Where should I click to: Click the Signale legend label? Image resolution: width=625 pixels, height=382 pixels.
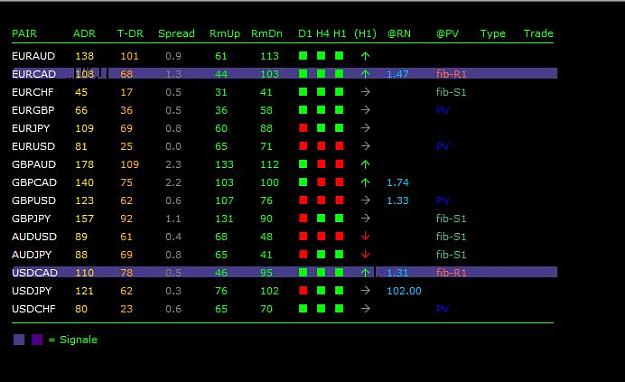coord(78,340)
